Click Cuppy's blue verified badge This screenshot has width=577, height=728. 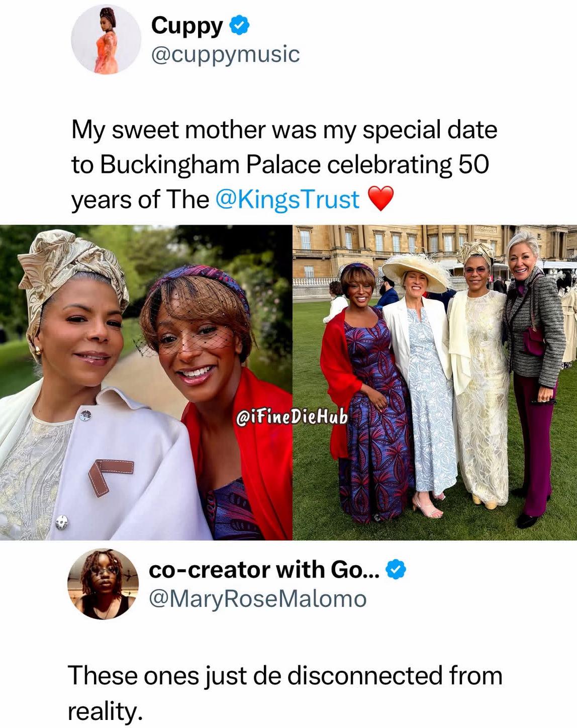[239, 26]
